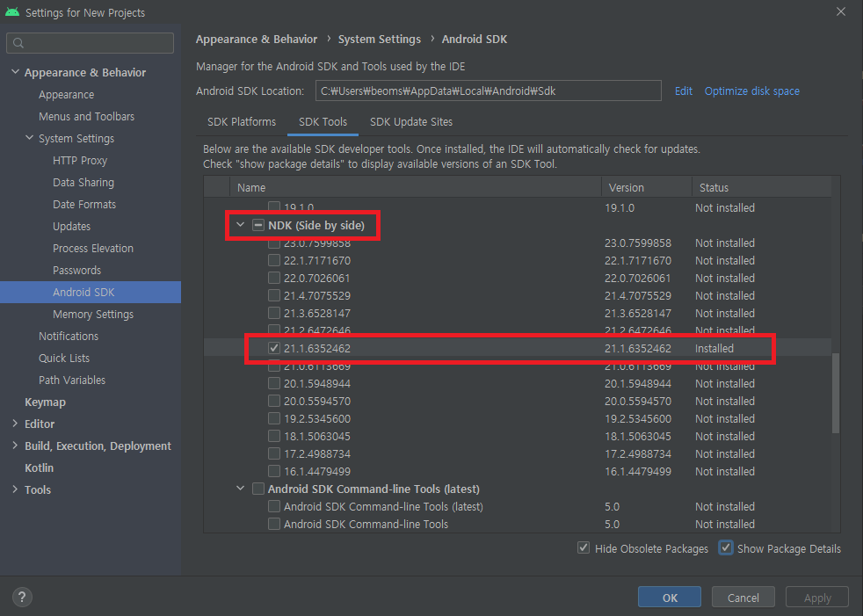Check the Android SDK Command-line Tools group checkbox
The image size is (863, 616).
(x=258, y=489)
